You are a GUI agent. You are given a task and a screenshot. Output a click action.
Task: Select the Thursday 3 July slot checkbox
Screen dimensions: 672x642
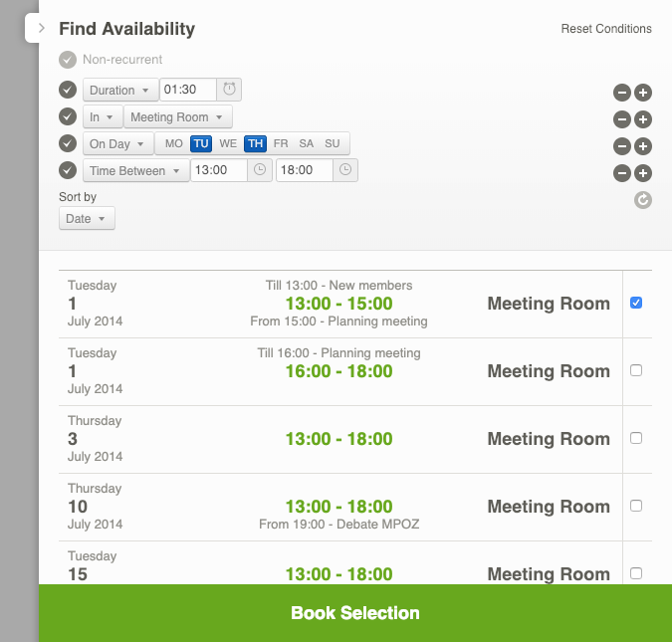coord(636,438)
